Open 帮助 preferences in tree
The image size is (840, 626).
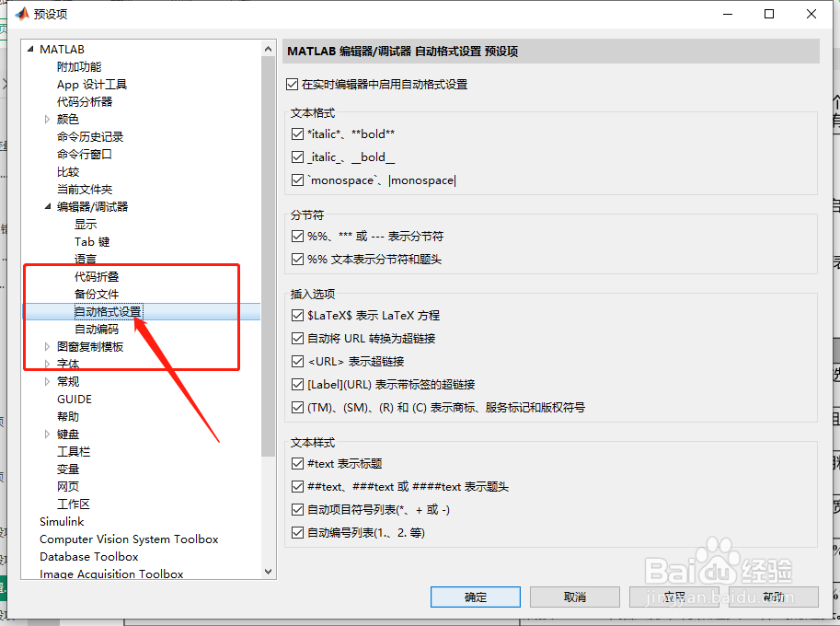point(68,416)
